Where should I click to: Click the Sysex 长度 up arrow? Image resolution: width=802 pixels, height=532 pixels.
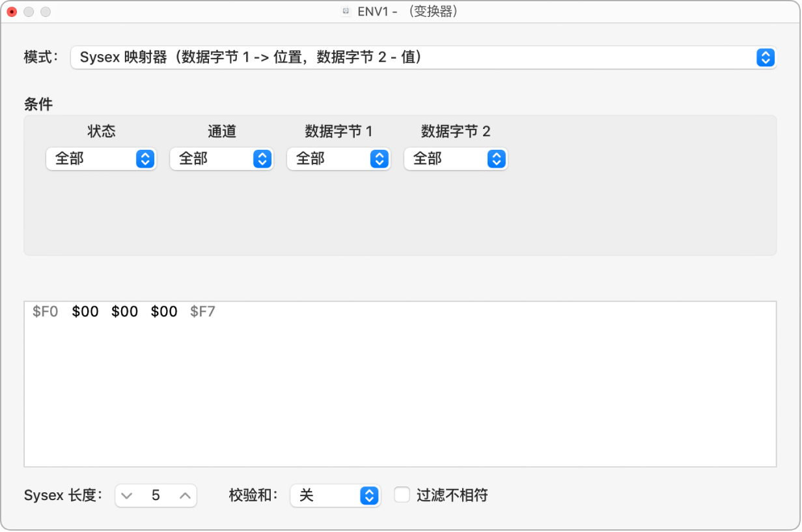[x=184, y=496]
